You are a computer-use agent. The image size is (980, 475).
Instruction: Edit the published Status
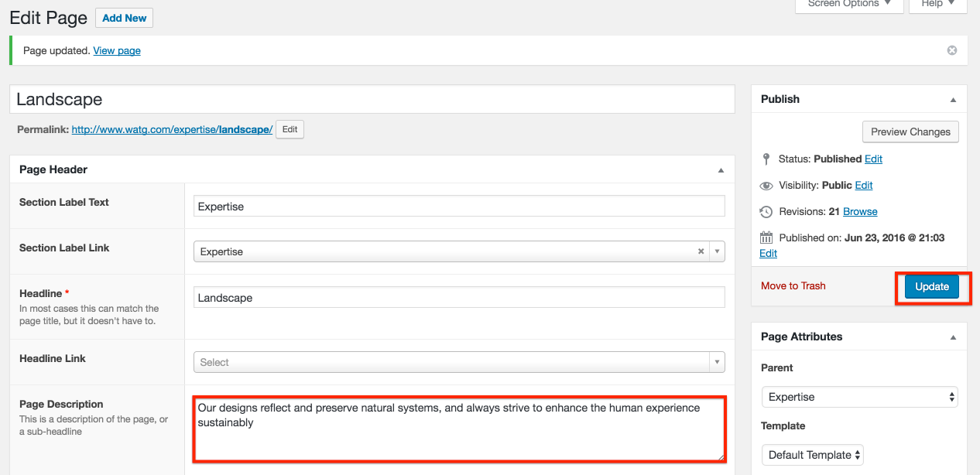[873, 159]
